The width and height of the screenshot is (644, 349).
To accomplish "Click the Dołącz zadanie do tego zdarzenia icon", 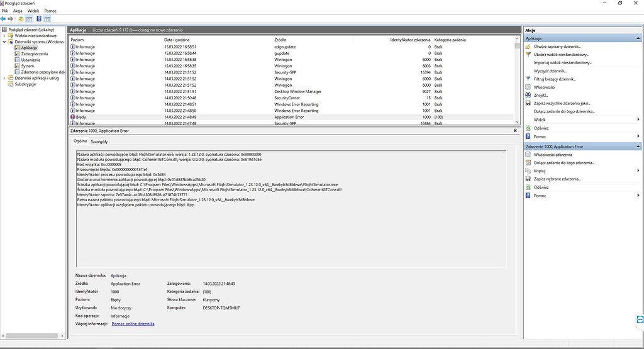I will click(x=528, y=163).
